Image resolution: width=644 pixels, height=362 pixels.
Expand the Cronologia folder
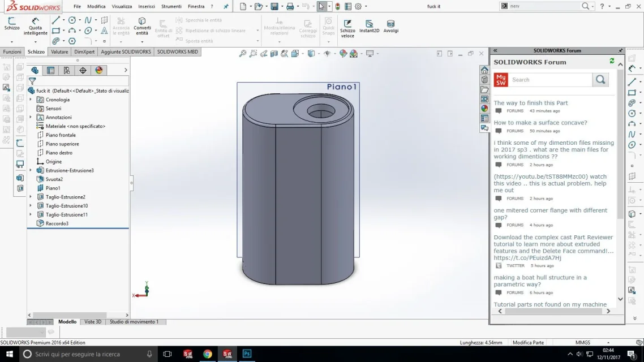click(x=31, y=100)
